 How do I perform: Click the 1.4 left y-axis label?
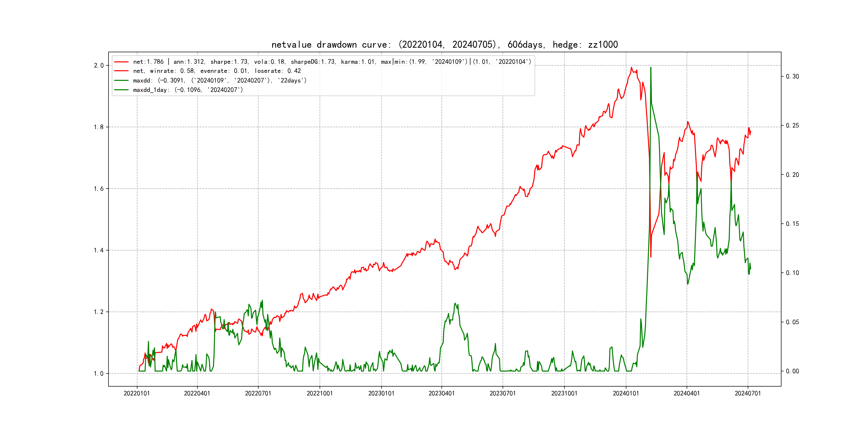(x=99, y=250)
